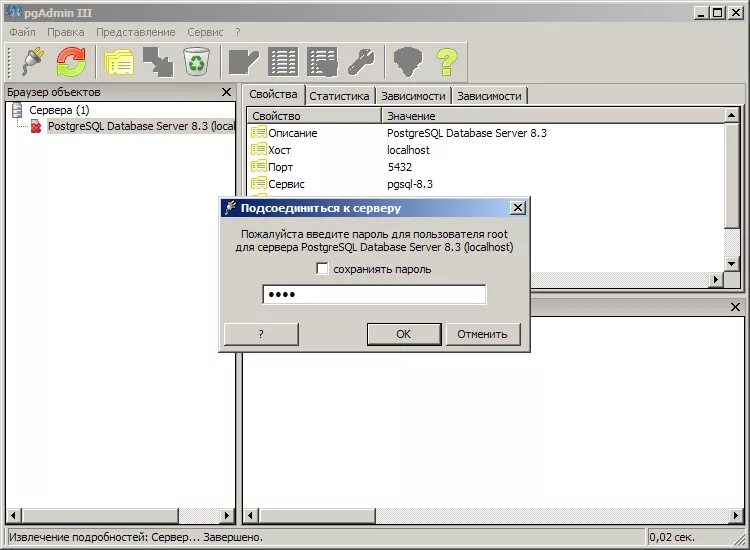
Task: Select the Сервера (1) tree node
Action: coord(59,110)
